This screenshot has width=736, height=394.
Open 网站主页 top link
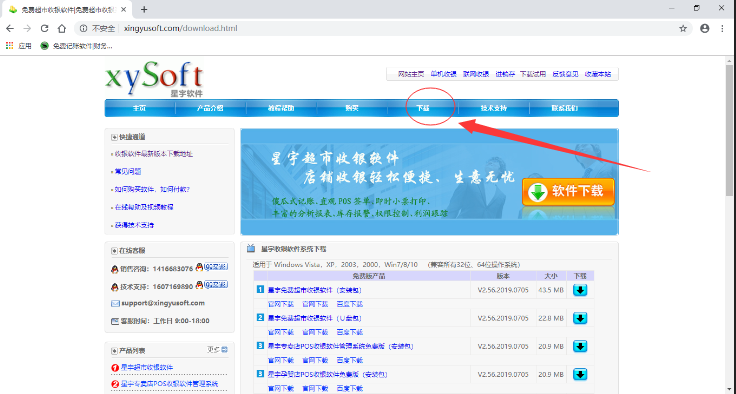pos(411,74)
